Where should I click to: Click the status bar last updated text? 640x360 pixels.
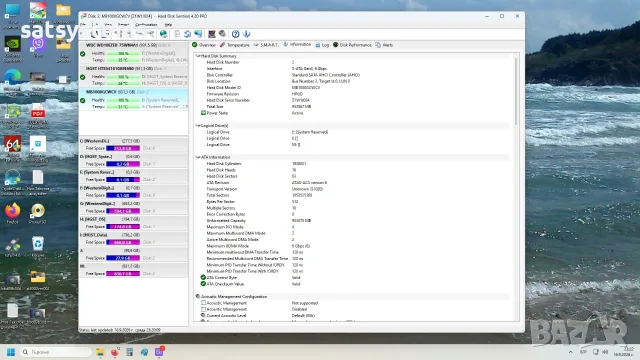pos(120,330)
